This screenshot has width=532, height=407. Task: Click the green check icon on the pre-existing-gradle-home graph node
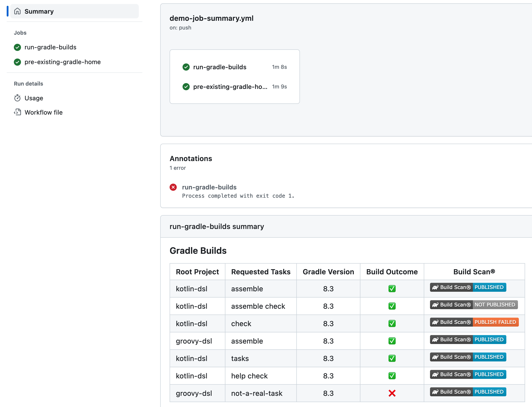tap(186, 87)
